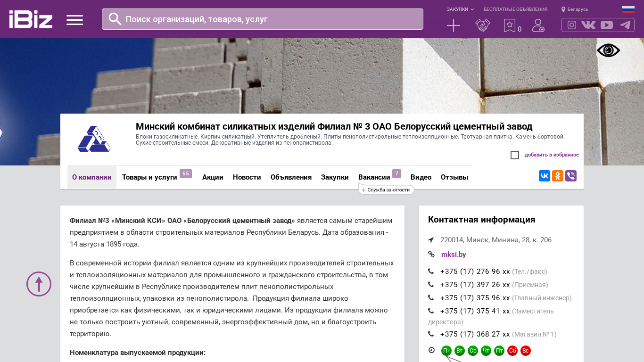Image resolution: width=644 pixels, height=362 pixels.
Task: Select Monday (Пн) schedule circle
Action: pos(446,351)
